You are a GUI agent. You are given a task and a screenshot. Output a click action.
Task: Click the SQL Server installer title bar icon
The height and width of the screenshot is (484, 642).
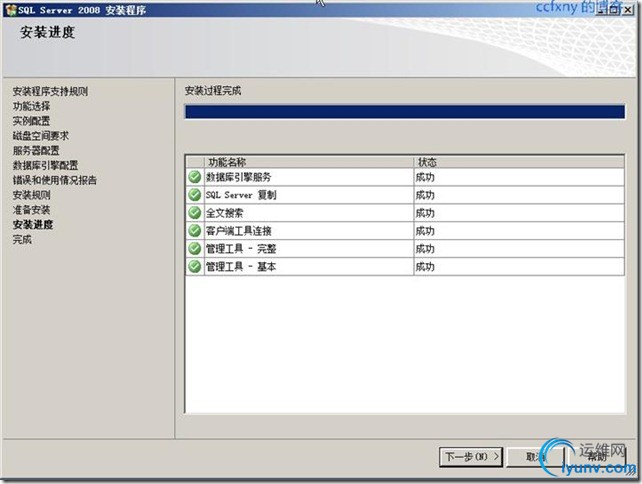point(11,10)
